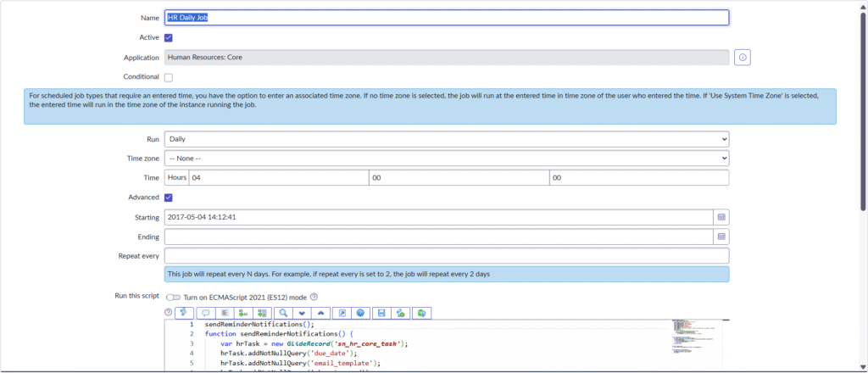Click the Repeat every input field
This screenshot has height=373, width=868.
446,256
